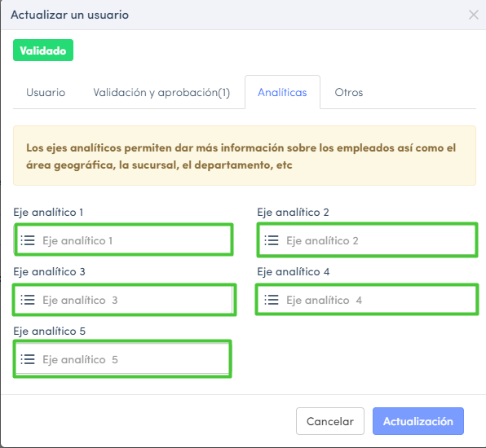Screen dimensions: 486x448
Task: Open the Eje analítico 3 dropdown field
Action: [123, 300]
